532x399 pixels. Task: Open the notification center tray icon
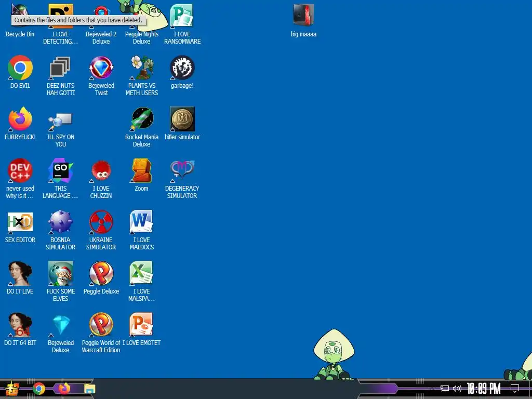[x=515, y=389]
